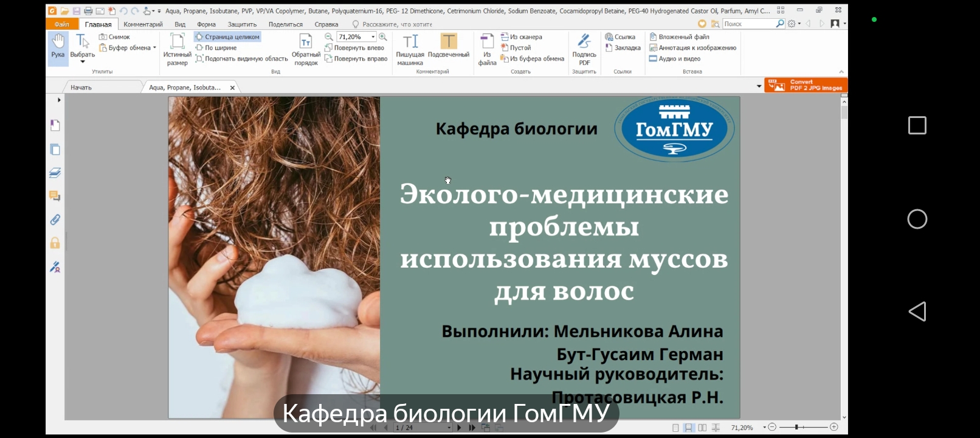Open the Буфер обмена dropdown
The width and height of the screenshot is (980, 438).
(128, 48)
